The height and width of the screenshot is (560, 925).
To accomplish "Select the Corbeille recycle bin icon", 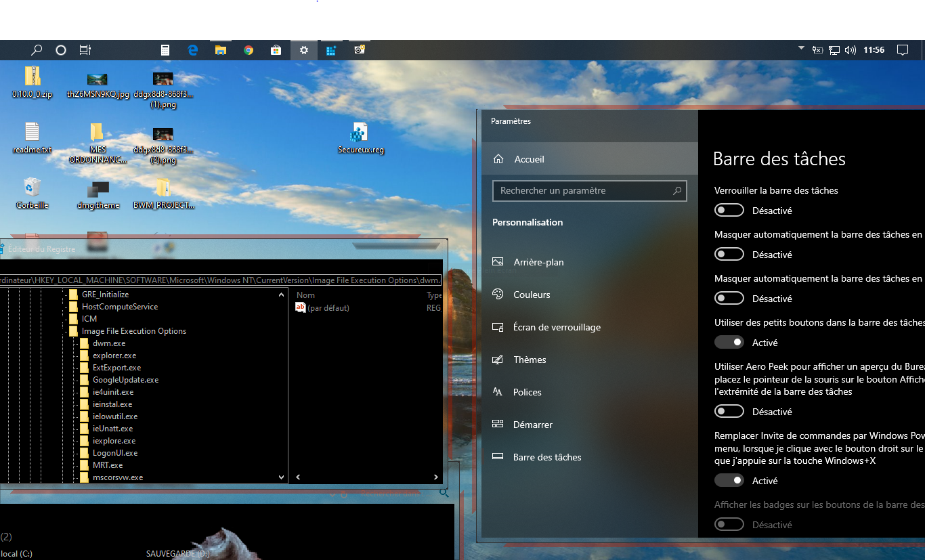I will pyautogui.click(x=32, y=194).
